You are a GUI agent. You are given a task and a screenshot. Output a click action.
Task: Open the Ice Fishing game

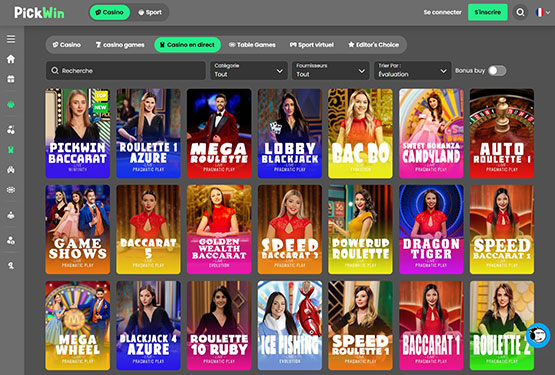(290, 325)
